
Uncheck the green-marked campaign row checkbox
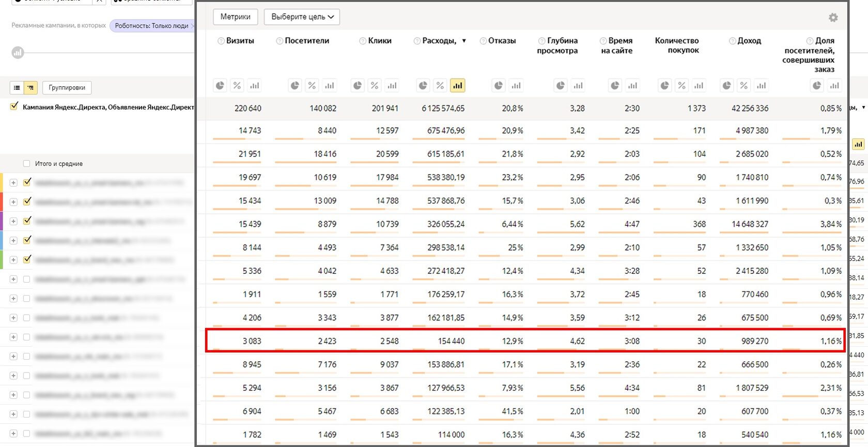[x=27, y=259]
